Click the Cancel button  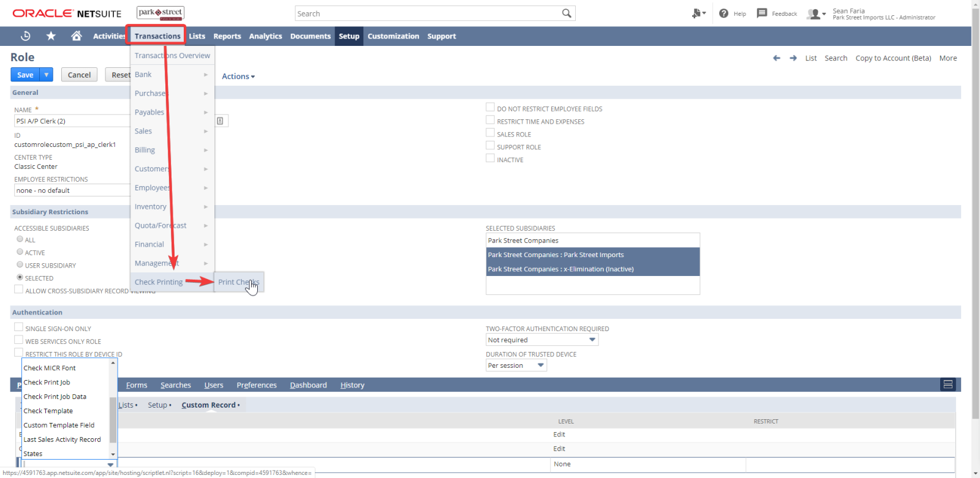point(79,75)
